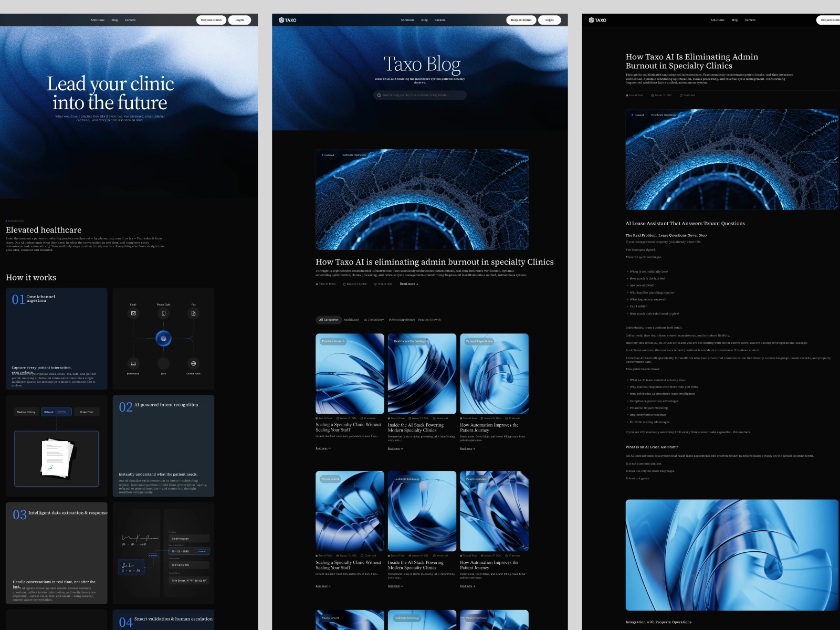Click into the blog search field
Viewport: 840px width, 630px height.
coord(420,95)
